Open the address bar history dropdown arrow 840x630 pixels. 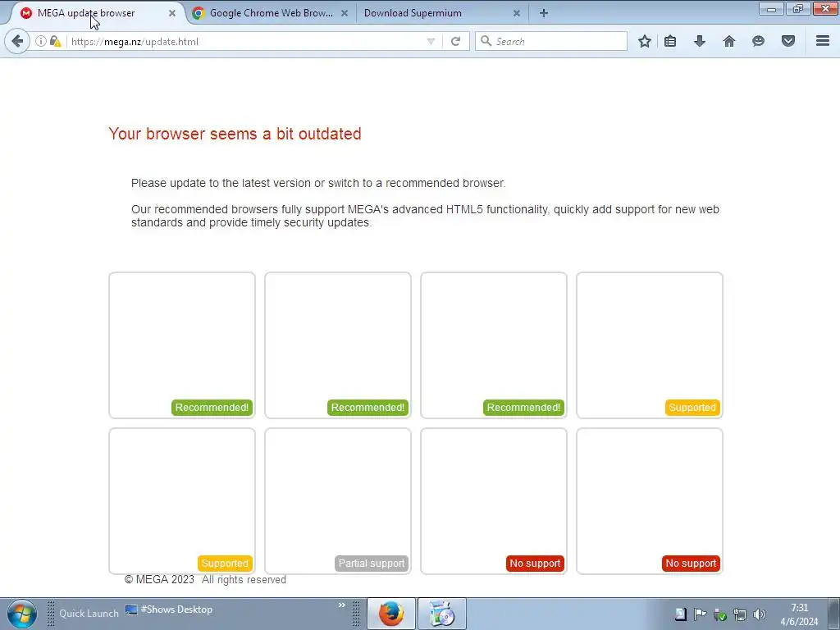click(431, 41)
